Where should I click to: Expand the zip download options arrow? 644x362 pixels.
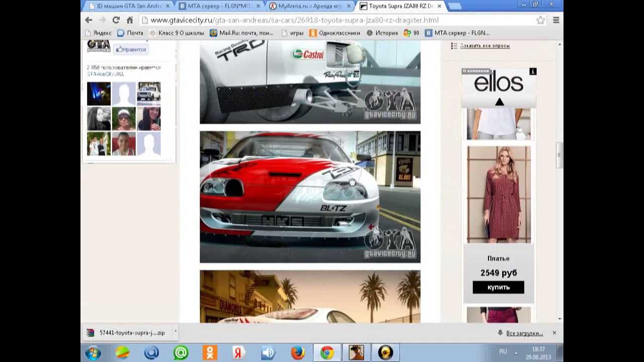pyautogui.click(x=175, y=332)
